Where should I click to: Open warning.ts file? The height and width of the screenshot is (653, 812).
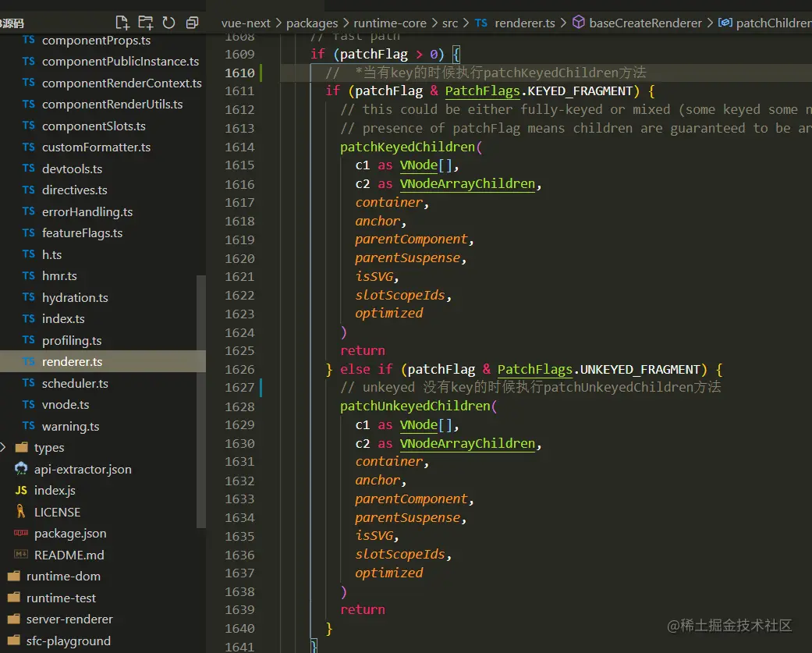(x=70, y=426)
